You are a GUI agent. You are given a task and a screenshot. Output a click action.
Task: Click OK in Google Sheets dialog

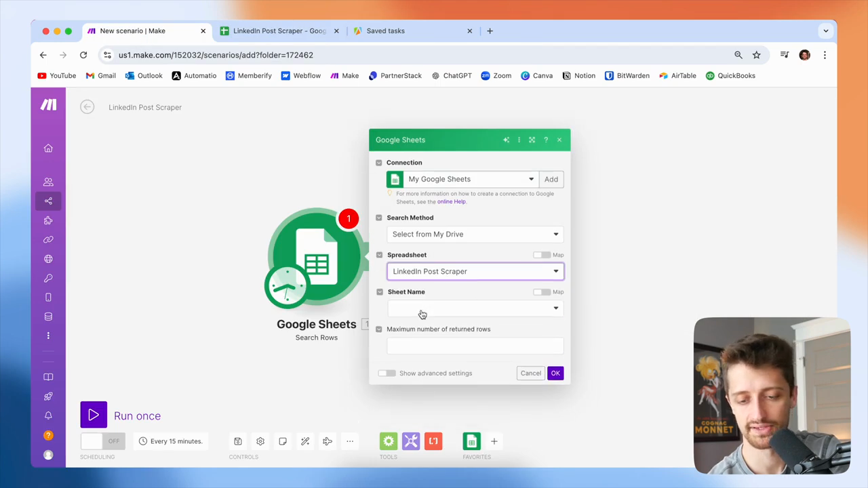(555, 373)
